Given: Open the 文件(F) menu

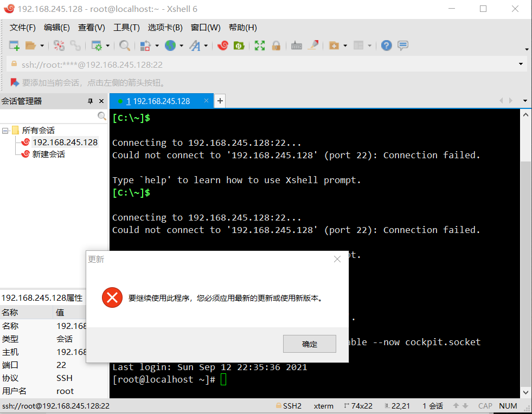Looking at the screenshot, I should click(22, 28).
